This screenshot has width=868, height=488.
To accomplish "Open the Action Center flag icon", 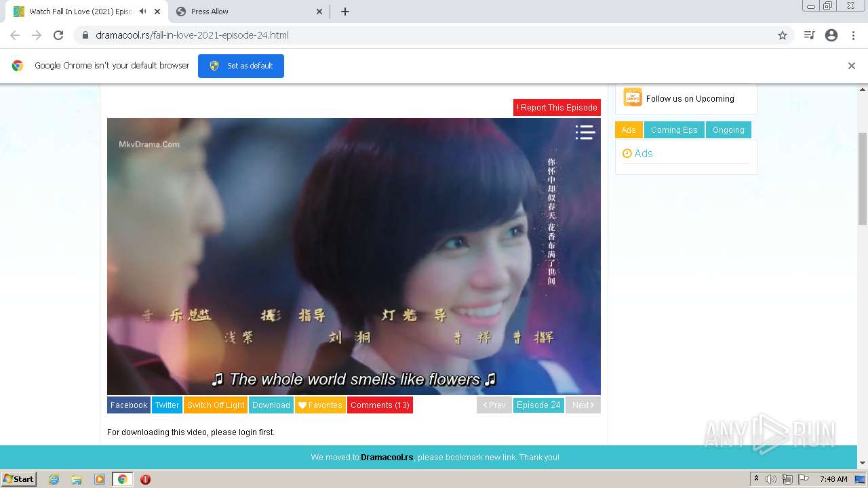I will point(804,479).
